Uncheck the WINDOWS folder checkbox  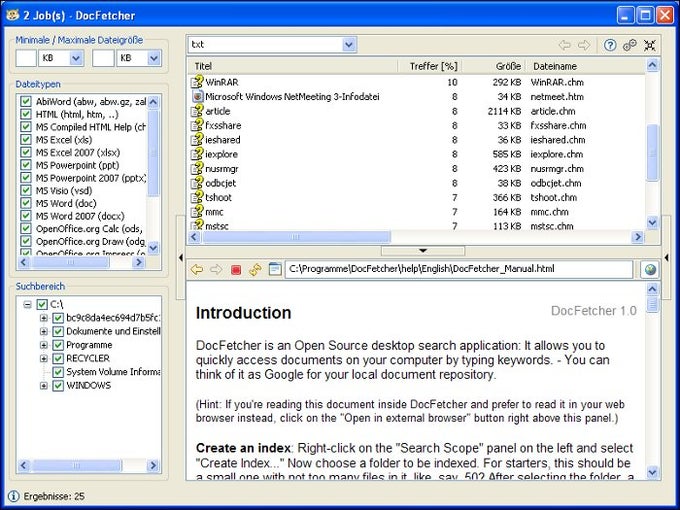coord(58,386)
